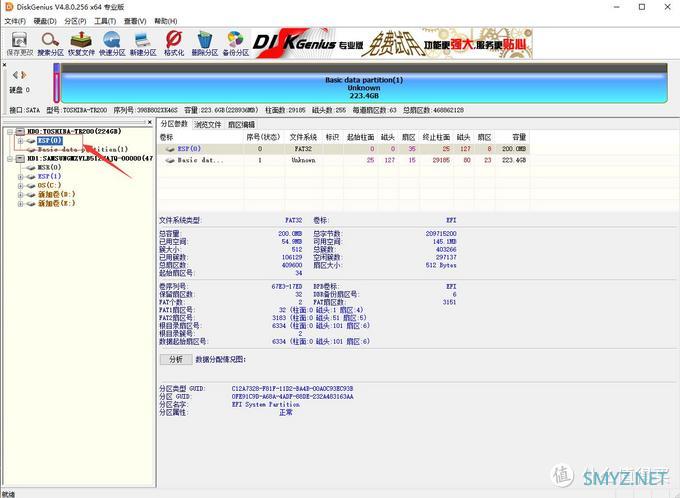
Task: Select MSR(0) in the tree
Action: point(49,167)
